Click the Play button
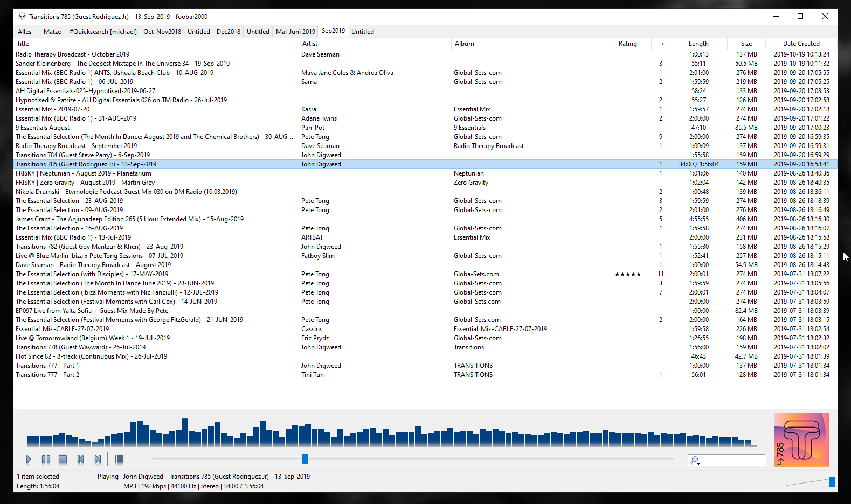851x504 pixels. [x=29, y=459]
